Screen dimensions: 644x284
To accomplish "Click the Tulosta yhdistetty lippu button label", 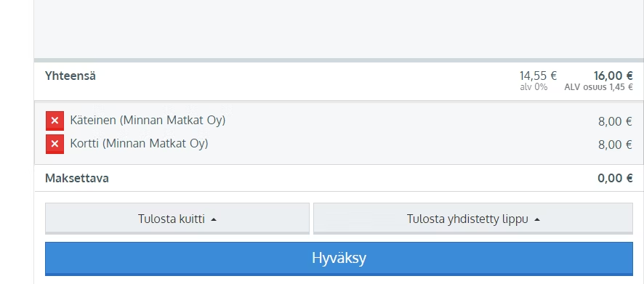I will click(x=467, y=219).
